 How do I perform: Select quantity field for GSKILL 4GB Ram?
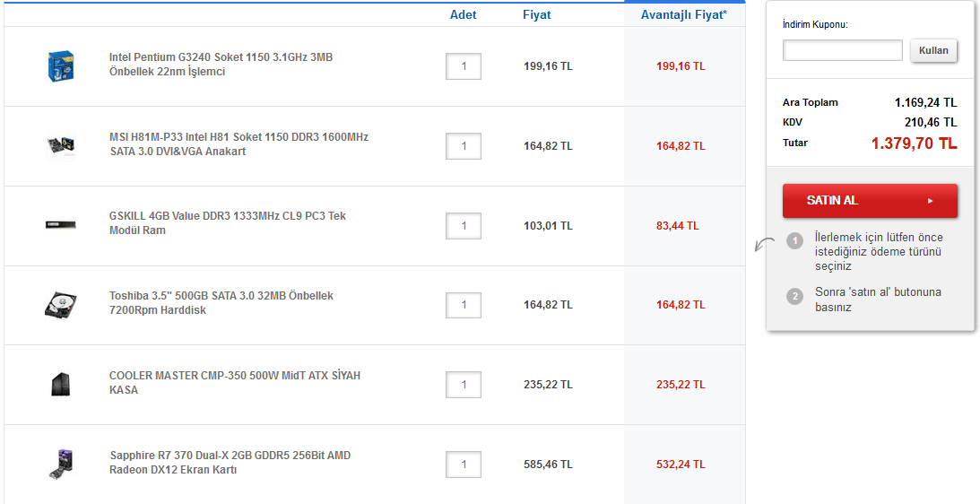pos(464,226)
